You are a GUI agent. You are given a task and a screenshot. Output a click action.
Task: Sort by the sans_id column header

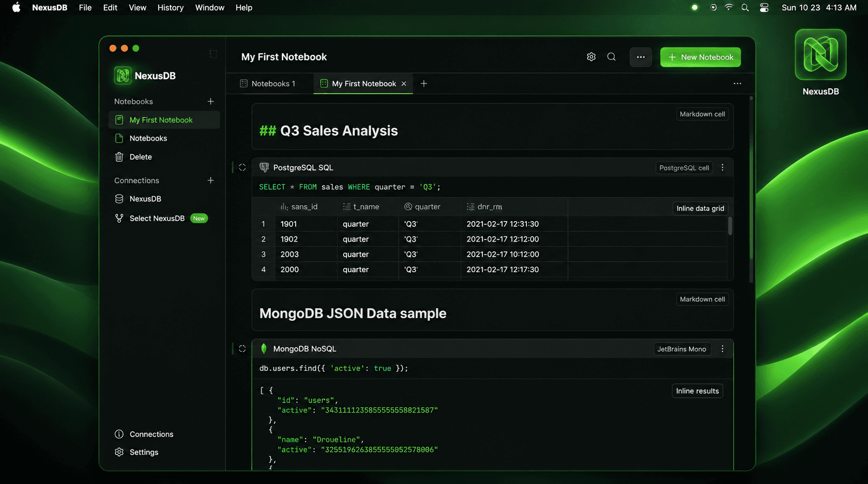click(306, 207)
